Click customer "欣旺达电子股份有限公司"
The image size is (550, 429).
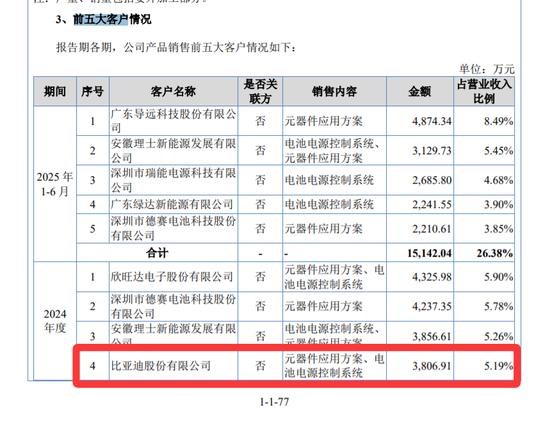(x=172, y=277)
